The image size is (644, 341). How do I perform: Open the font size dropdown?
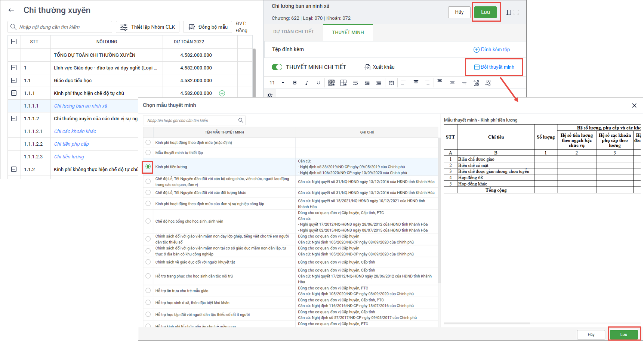pos(283,83)
